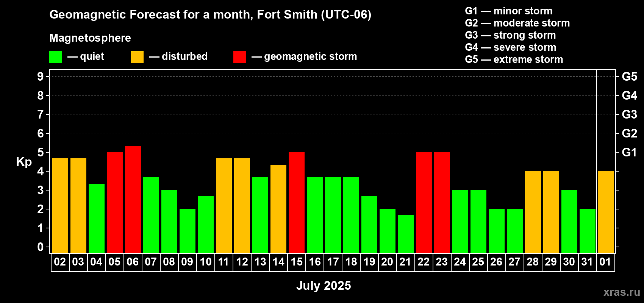Click the '— quiet' legend text
The image size is (644, 303).
pos(86,56)
